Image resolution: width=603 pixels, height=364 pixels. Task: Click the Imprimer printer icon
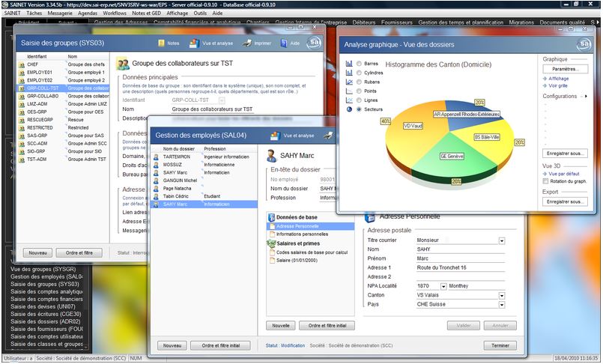coord(246,44)
